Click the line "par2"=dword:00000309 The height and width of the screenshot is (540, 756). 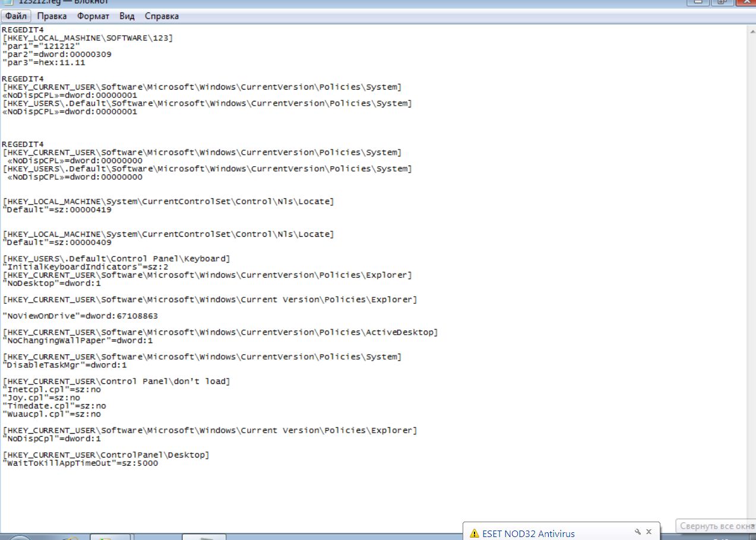57,54
